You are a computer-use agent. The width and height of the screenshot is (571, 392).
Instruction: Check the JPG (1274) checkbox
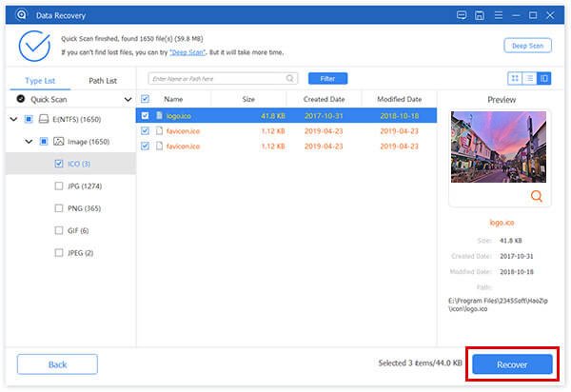(59, 186)
